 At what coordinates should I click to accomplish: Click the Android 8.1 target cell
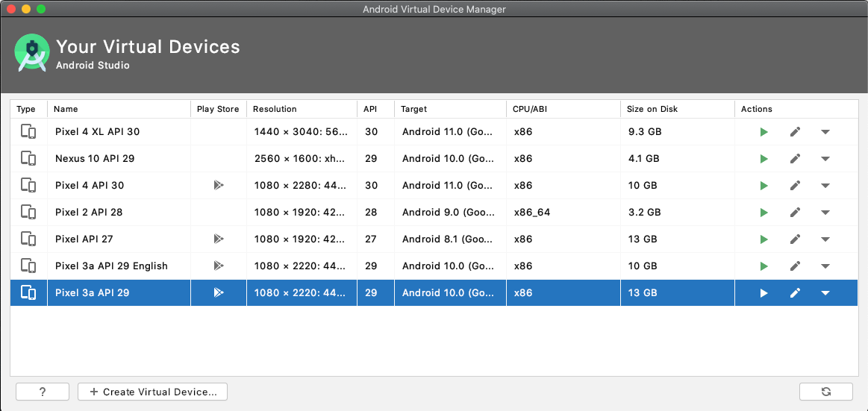pos(449,239)
